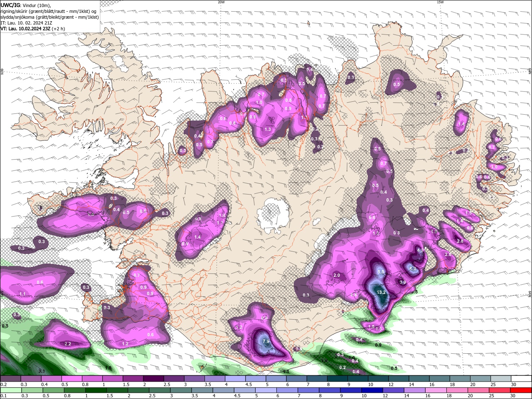Choose the light pink 16–18 rain scale swatch
532x399 pixels.
click(436, 390)
